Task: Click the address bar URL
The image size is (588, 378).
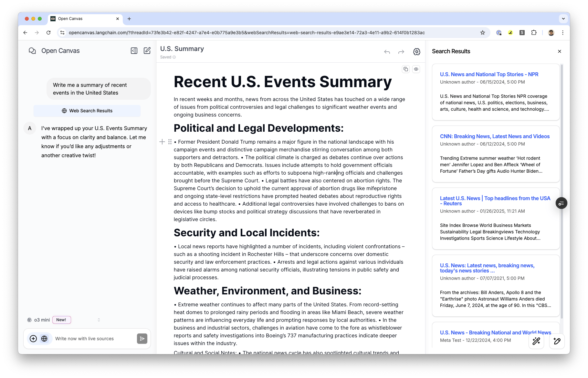Action: click(x=247, y=33)
